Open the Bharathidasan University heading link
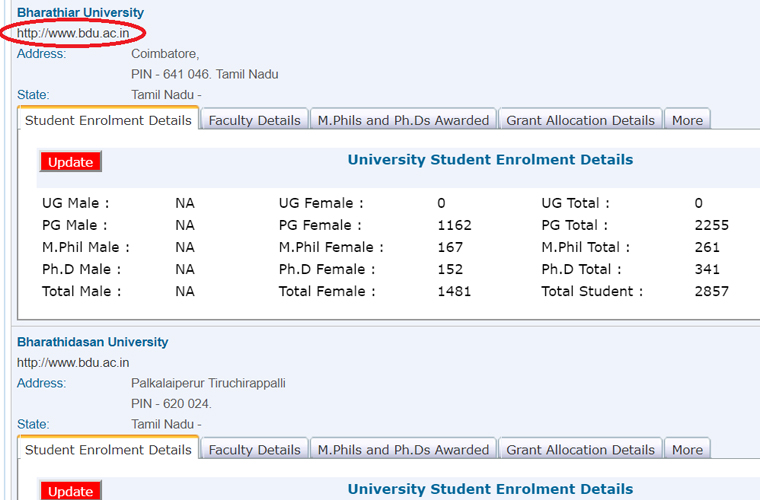The image size is (760, 500). 93,342
